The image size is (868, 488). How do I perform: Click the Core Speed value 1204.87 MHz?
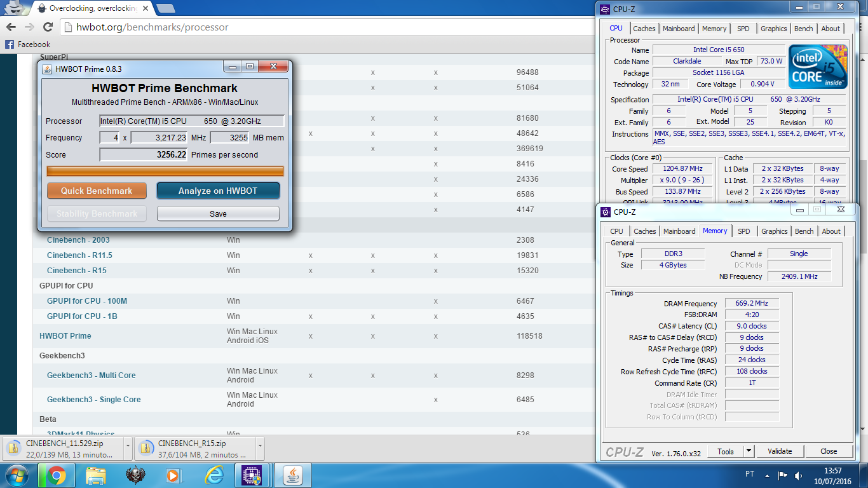682,169
